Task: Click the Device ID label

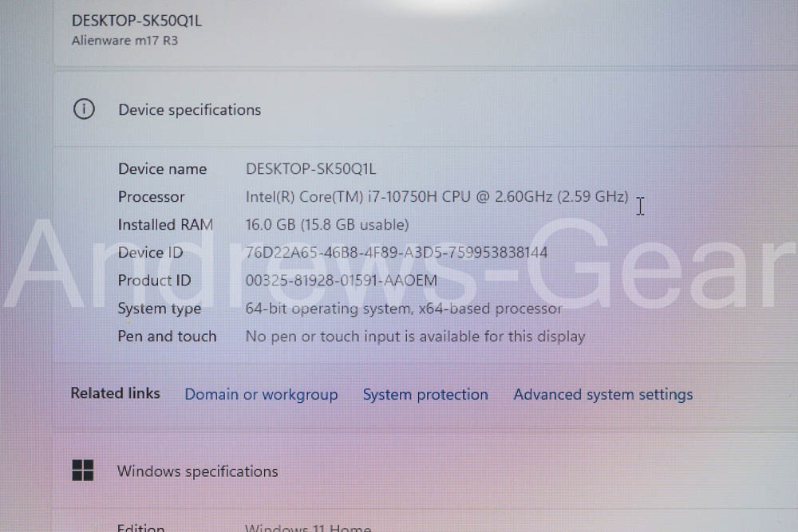Action: [x=150, y=253]
